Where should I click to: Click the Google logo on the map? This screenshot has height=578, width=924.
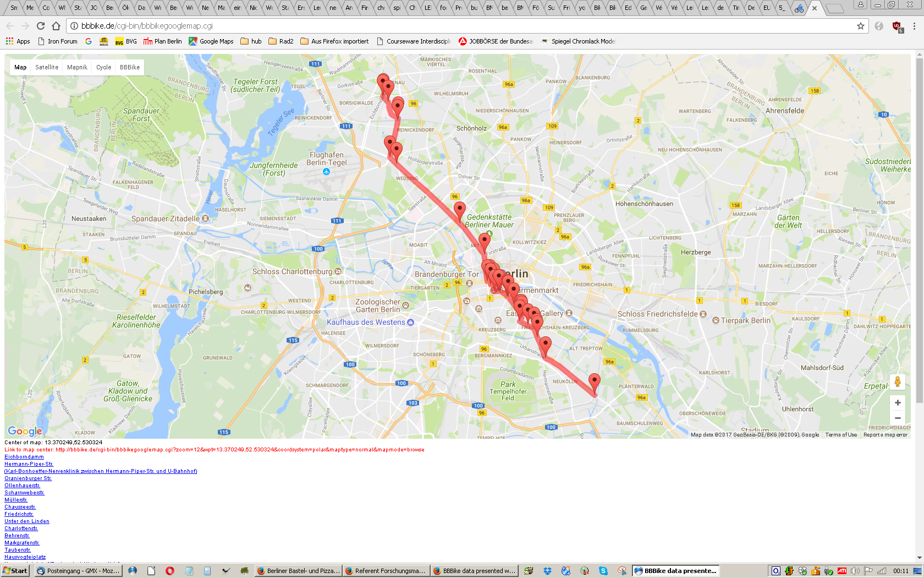(x=25, y=431)
